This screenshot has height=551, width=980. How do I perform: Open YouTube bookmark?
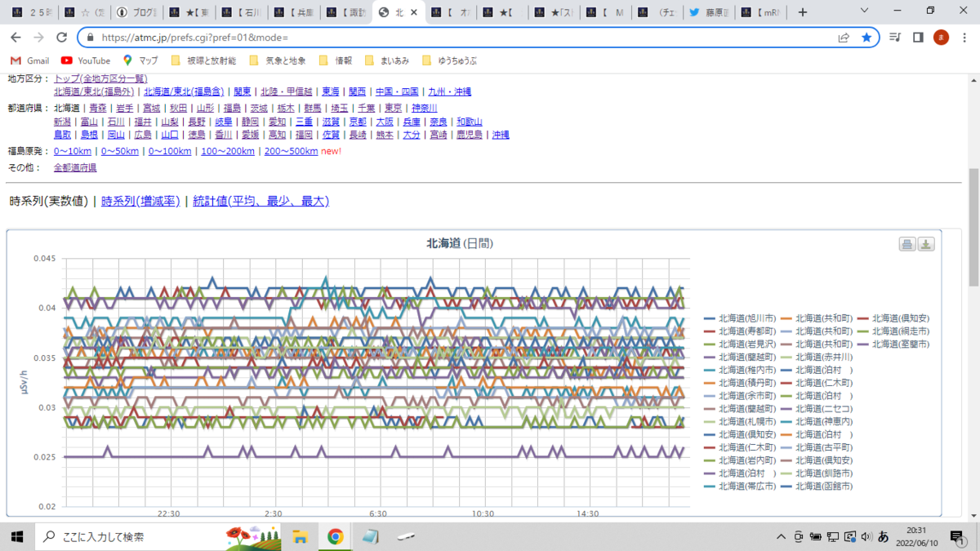86,60
